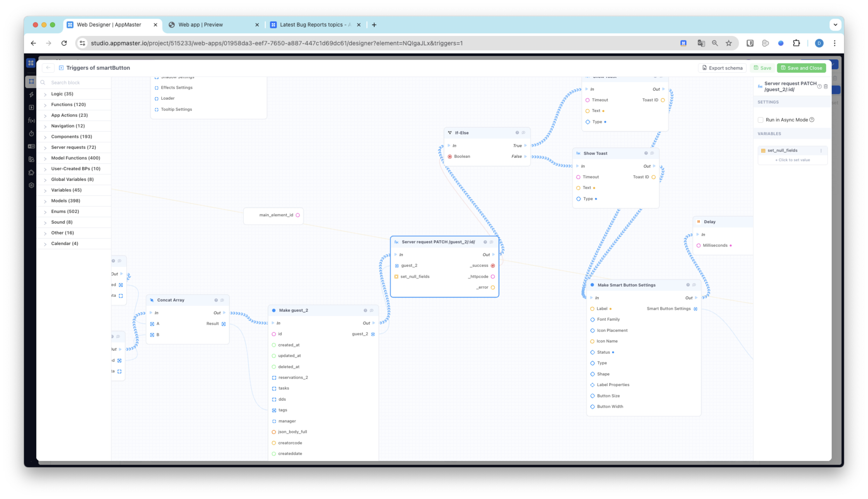
Task: Open the f(x) functions sidebar icon
Action: [31, 120]
